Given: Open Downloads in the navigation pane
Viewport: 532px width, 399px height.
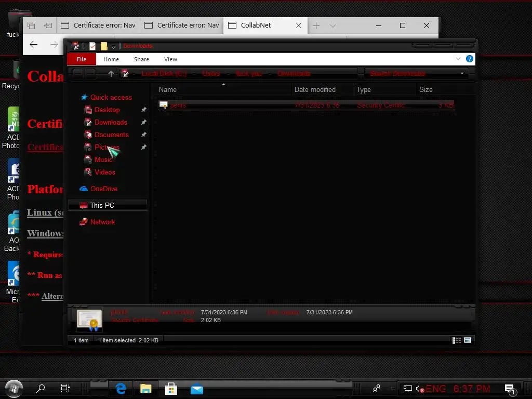Looking at the screenshot, I should click(111, 122).
